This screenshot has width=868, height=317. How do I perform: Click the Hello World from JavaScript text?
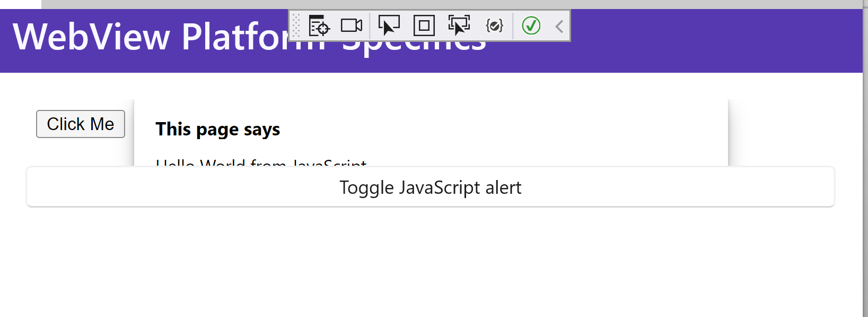(261, 164)
